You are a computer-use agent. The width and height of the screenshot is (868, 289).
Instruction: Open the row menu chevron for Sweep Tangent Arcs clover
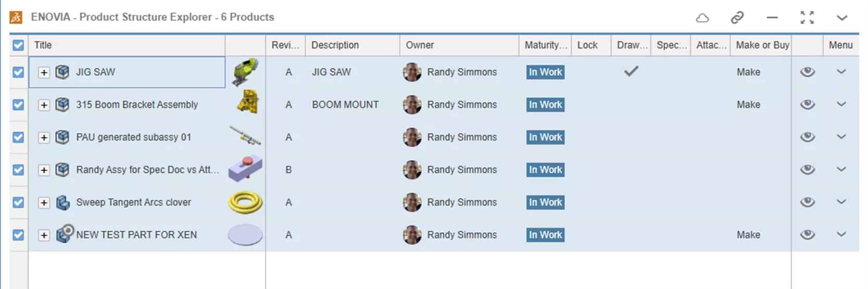pyautogui.click(x=841, y=202)
